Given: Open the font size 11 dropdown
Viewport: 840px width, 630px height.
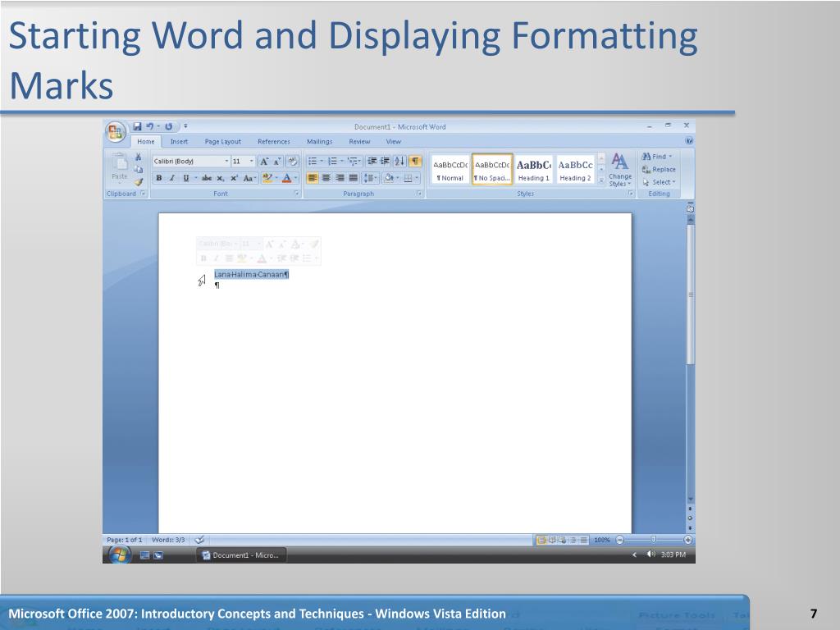Looking at the screenshot, I should pyautogui.click(x=251, y=162).
